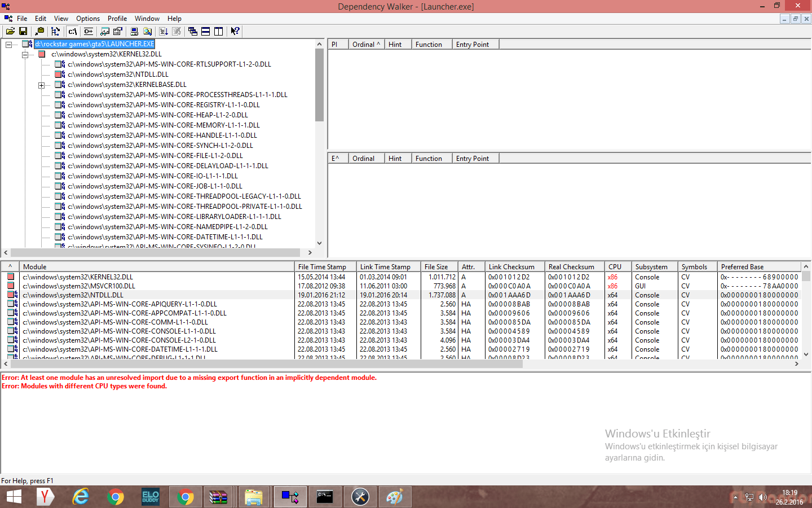
Task: Open the File menu
Action: pyautogui.click(x=22, y=19)
